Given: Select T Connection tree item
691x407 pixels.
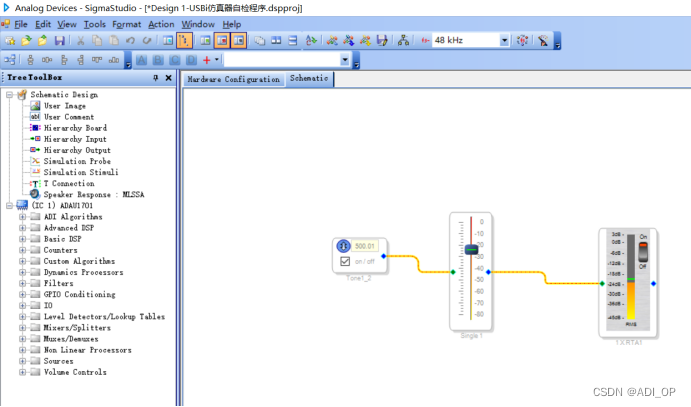Looking at the screenshot, I should (x=69, y=183).
